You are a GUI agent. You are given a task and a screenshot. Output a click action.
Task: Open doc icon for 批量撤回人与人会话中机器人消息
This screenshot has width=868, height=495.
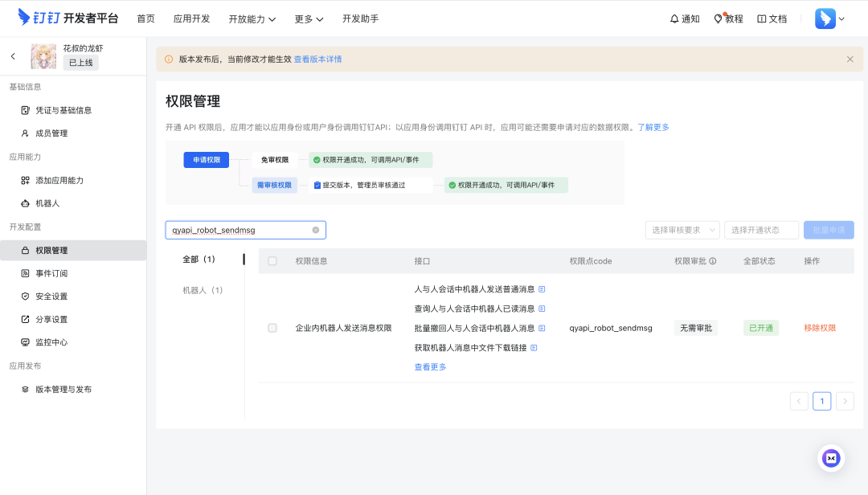[542, 328]
